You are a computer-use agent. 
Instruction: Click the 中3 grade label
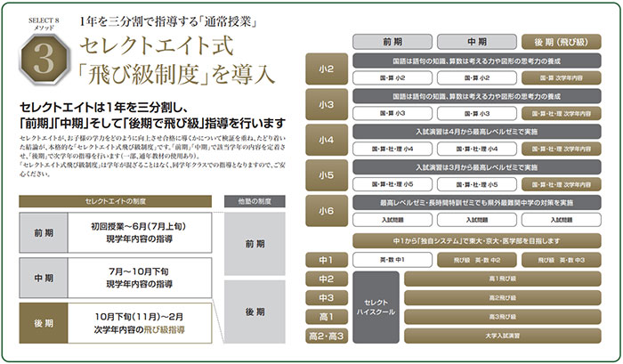pos(327,297)
